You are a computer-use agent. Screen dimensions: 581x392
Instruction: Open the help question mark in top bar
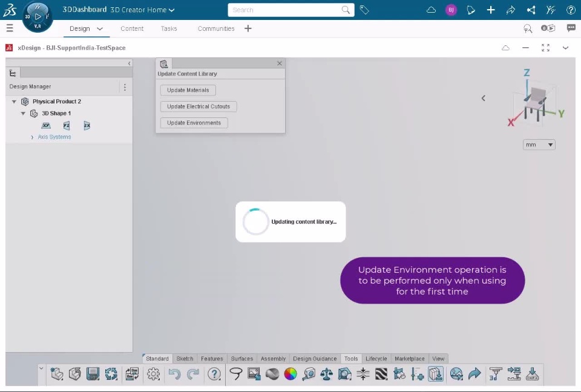pyautogui.click(x=571, y=10)
